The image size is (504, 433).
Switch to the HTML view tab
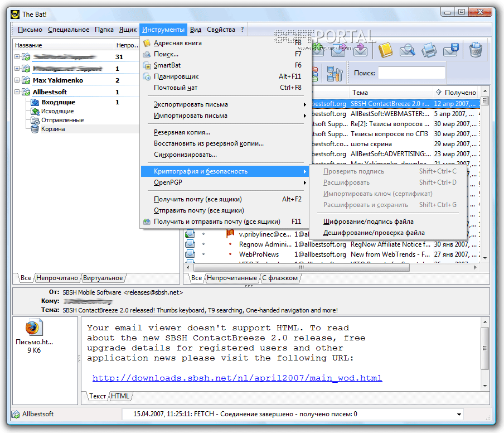coord(120,396)
